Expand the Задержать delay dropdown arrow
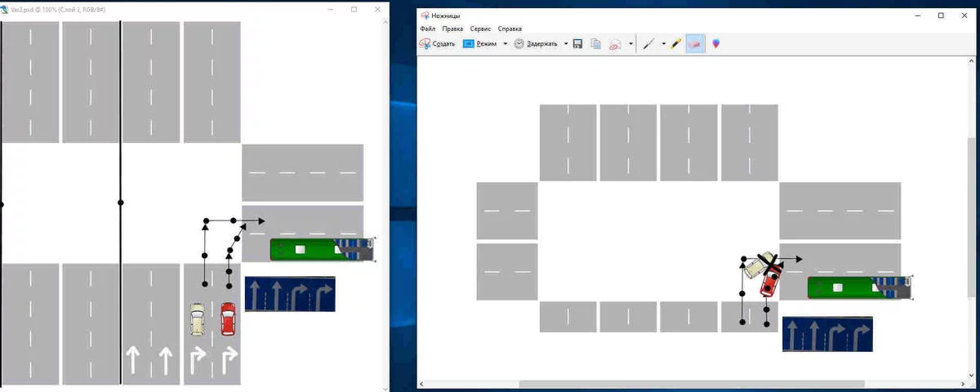This screenshot has width=980, height=392. tap(566, 44)
